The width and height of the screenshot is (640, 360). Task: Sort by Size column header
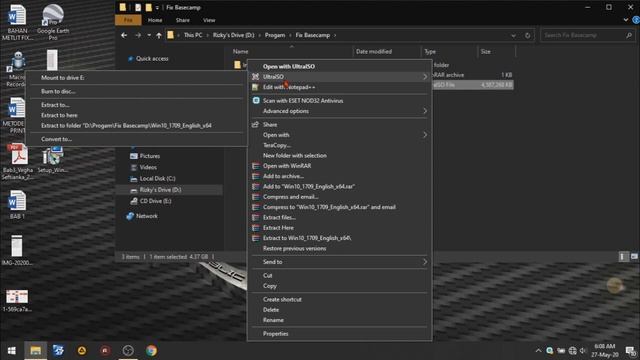point(486,52)
